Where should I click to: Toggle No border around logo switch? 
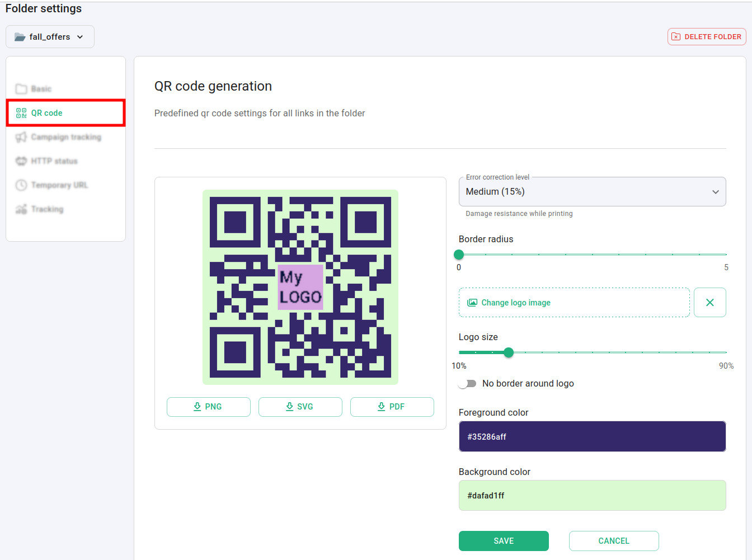pyautogui.click(x=467, y=384)
